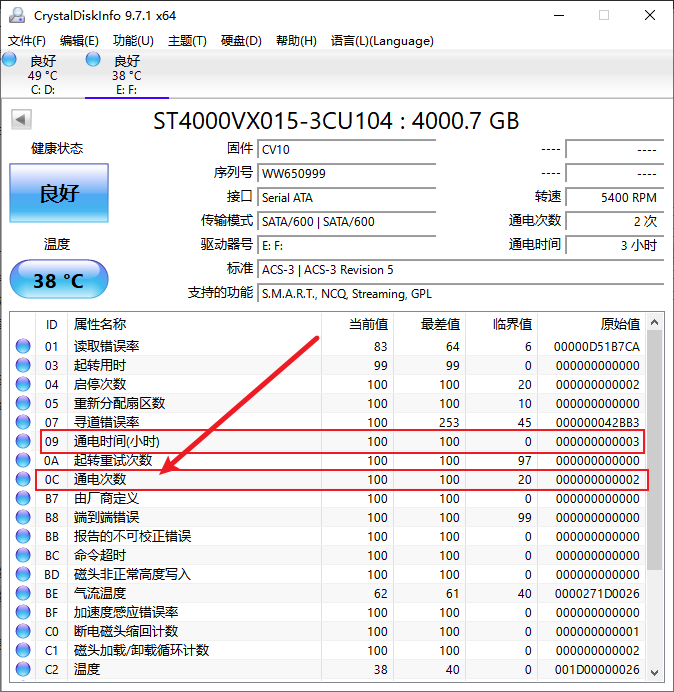Open the 文件(F) menu
Screen dimensions: 674x692
(x=26, y=41)
